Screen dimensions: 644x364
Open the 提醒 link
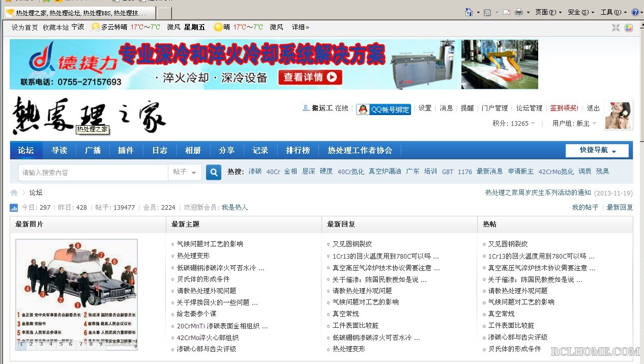pos(467,108)
